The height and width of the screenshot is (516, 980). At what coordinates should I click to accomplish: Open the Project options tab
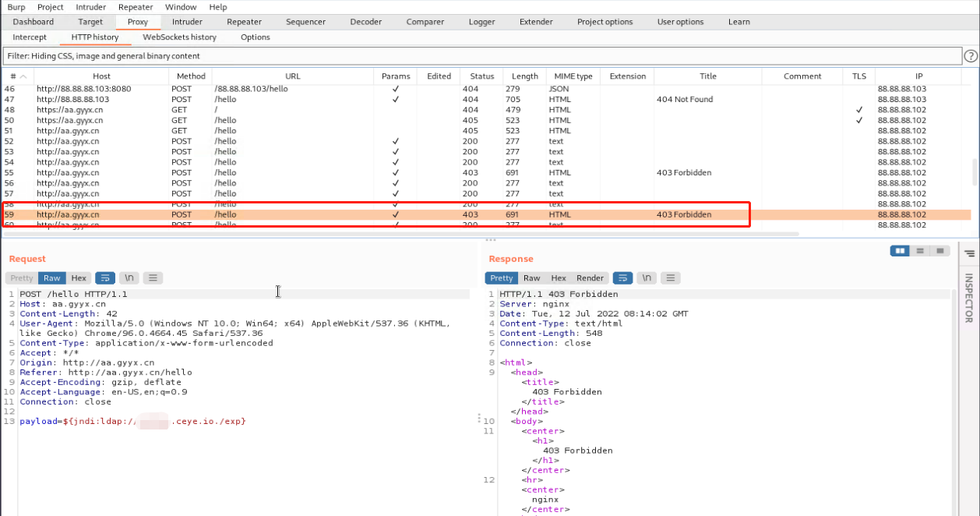pos(605,22)
